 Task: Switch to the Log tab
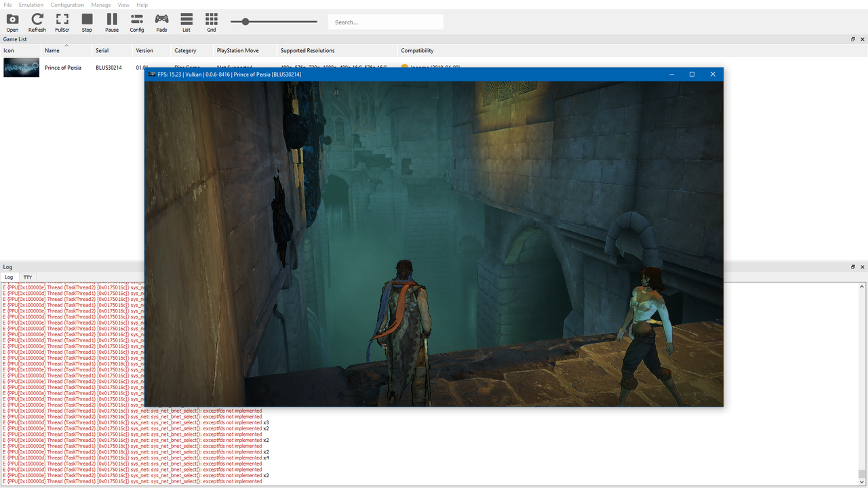(x=9, y=277)
